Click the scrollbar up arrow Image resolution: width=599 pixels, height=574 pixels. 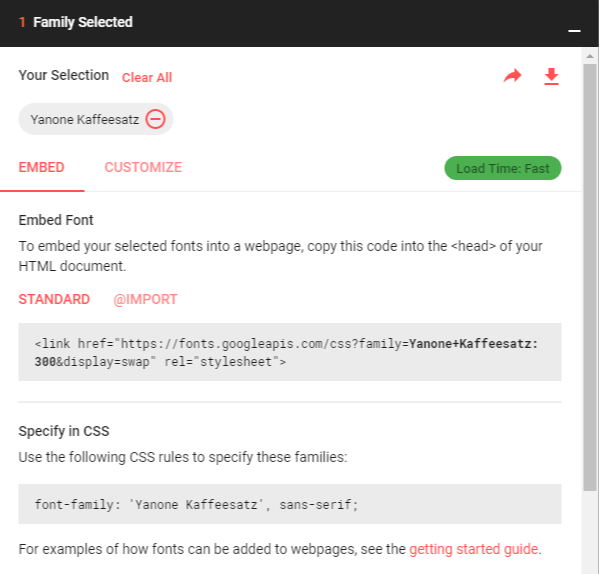point(590,56)
